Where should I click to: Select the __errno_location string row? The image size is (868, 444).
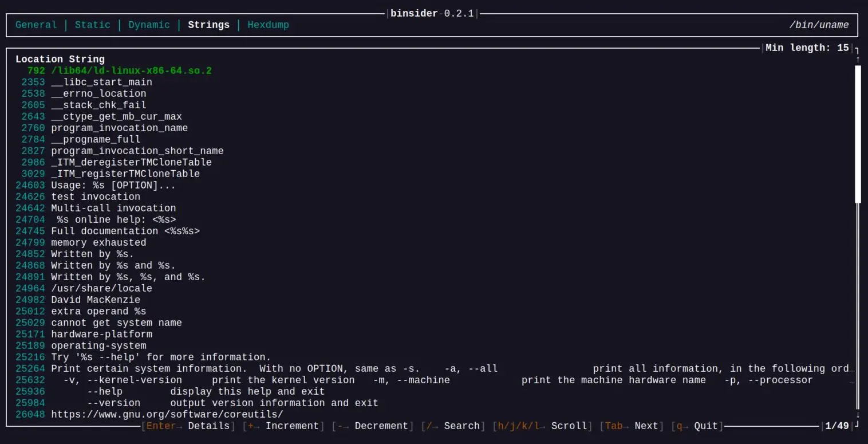[433, 94]
